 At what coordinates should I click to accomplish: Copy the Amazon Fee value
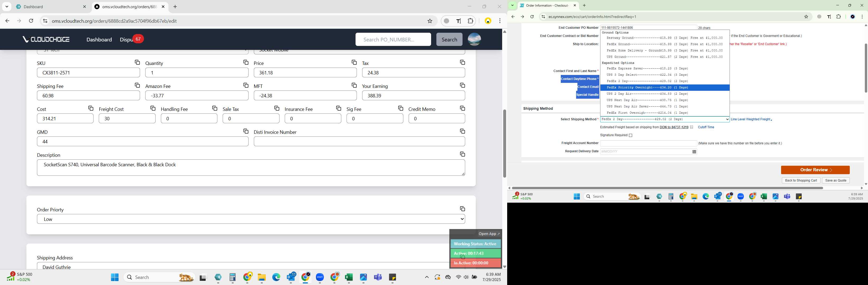pos(246,85)
